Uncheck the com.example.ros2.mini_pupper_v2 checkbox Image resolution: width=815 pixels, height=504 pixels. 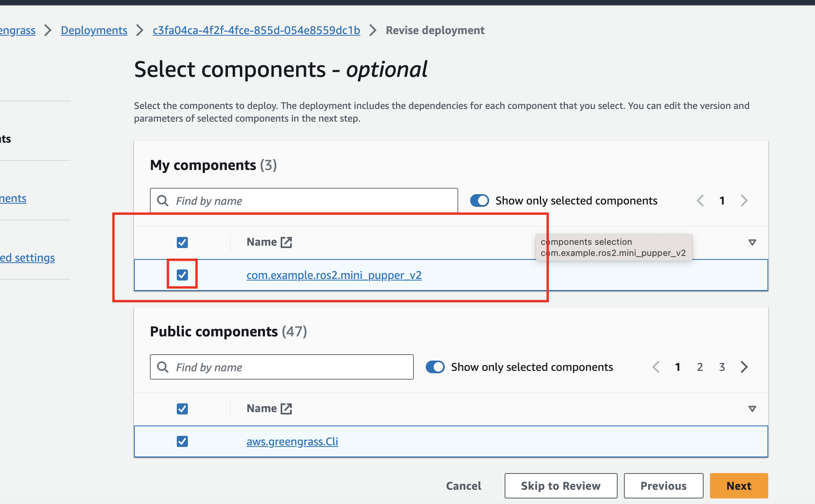click(x=182, y=275)
